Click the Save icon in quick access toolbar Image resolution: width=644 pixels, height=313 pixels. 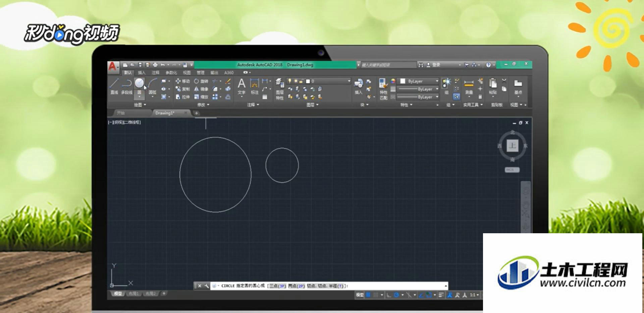[x=140, y=65]
